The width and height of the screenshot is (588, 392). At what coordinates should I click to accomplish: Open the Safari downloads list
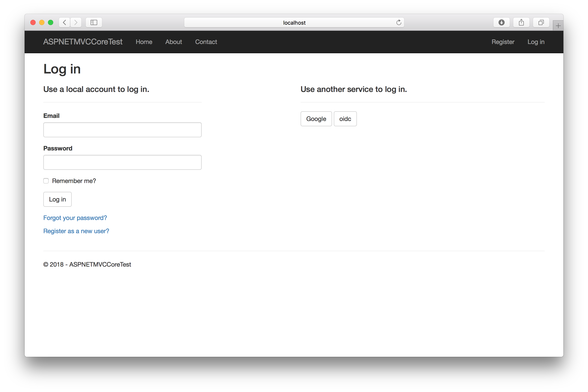tap(501, 22)
